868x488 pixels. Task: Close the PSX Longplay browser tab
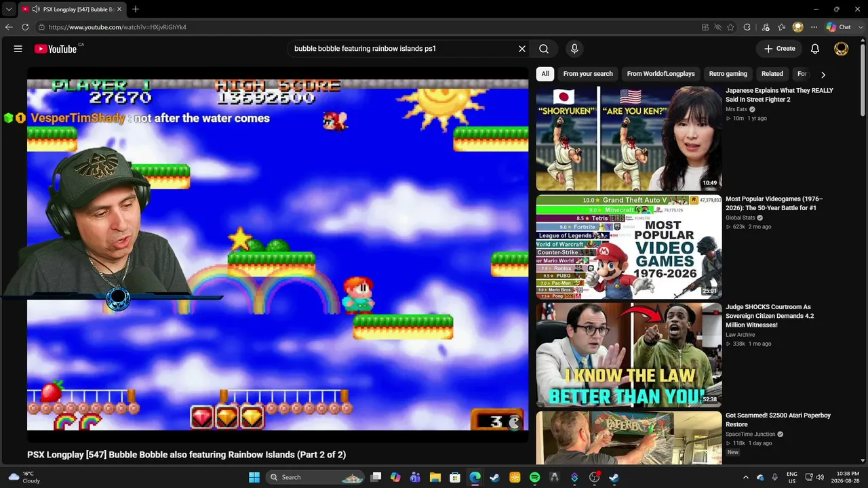click(119, 9)
